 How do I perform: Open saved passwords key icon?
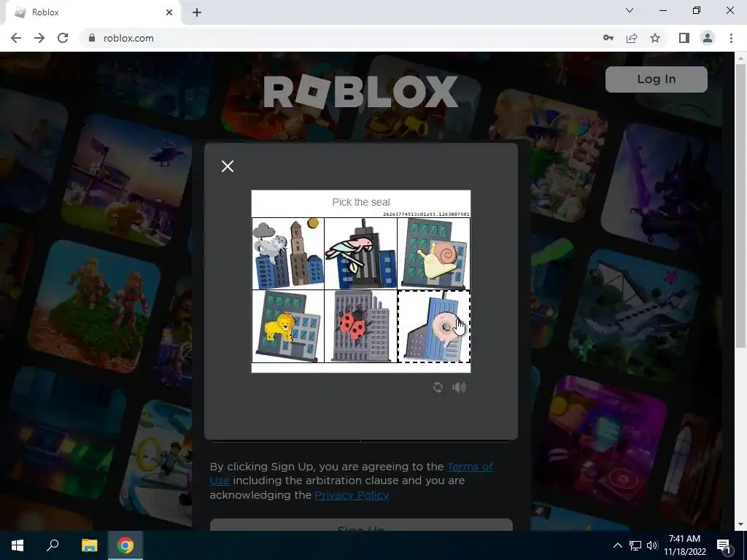[608, 38]
